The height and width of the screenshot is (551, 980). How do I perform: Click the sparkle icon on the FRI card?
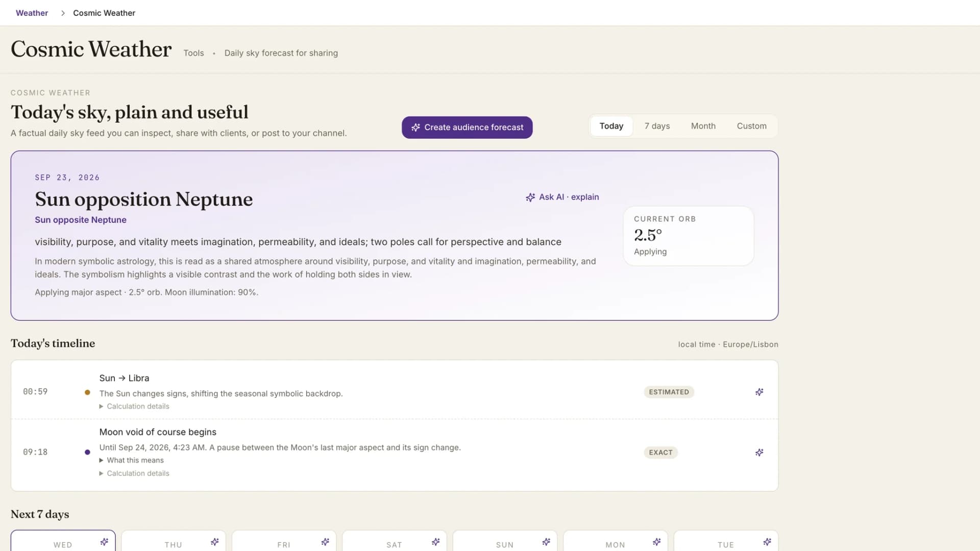click(x=325, y=542)
